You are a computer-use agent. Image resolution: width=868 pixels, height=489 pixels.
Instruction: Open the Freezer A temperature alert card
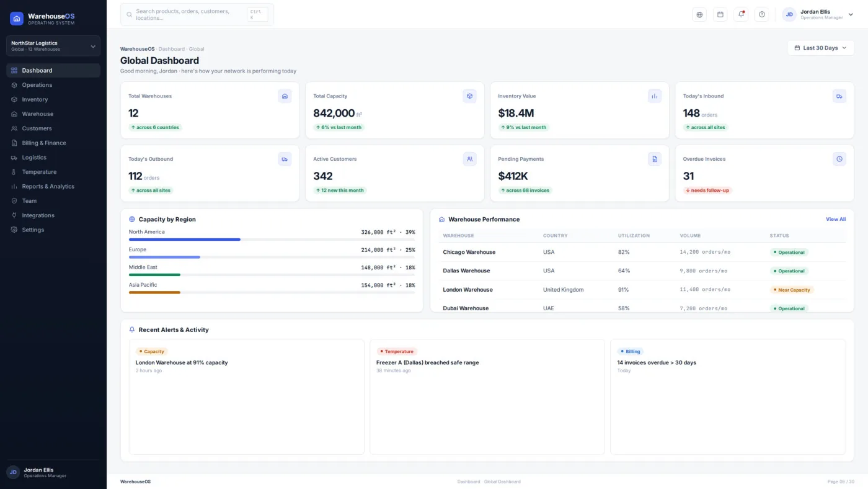487,397
